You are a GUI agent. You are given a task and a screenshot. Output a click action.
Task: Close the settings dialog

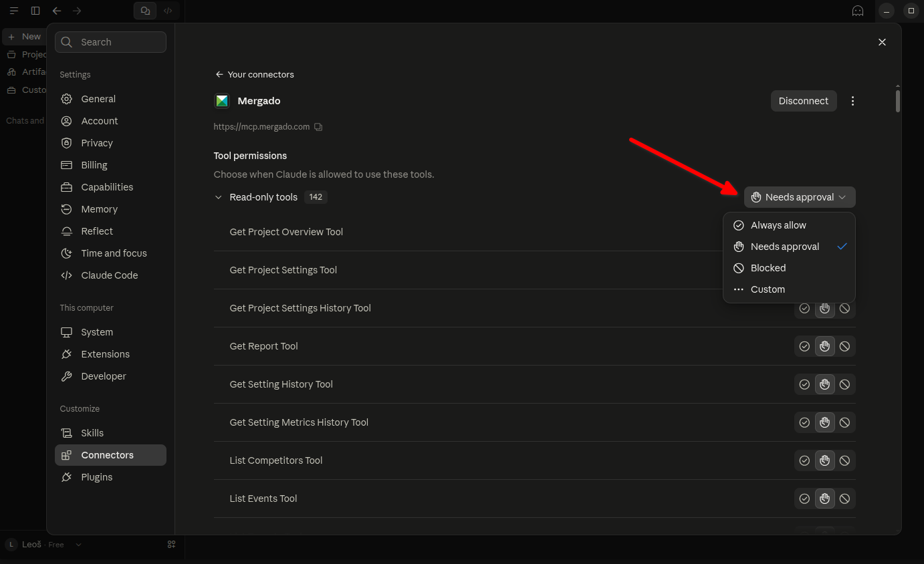coord(882,42)
